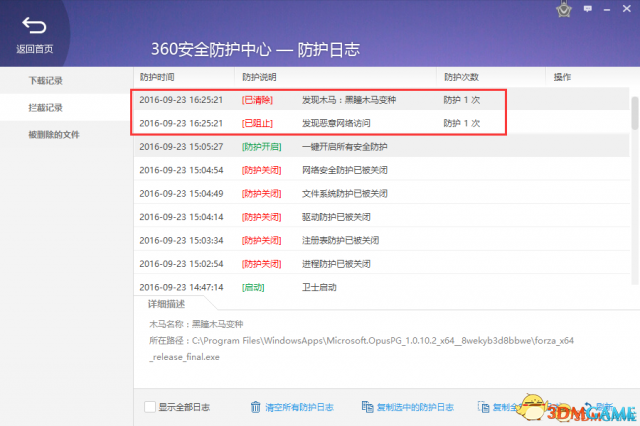
Task: Select the 注册表防护已被关闭 log row
Action: pyautogui.click(x=382, y=240)
